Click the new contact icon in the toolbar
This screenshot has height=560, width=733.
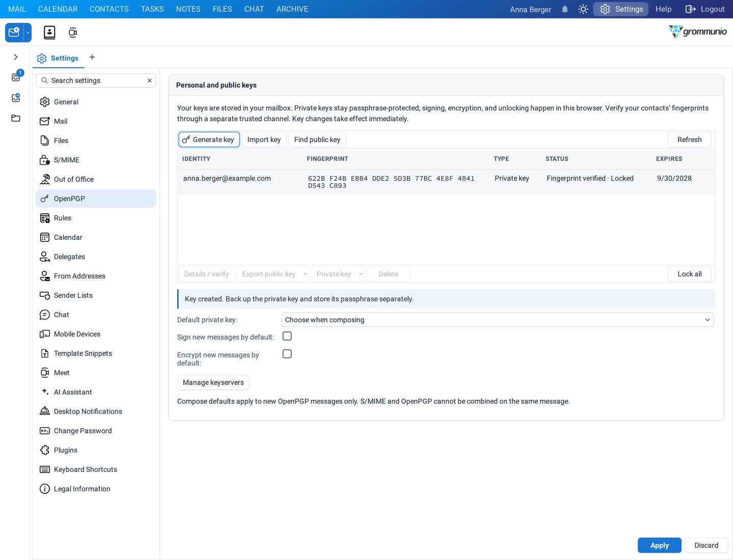tap(49, 33)
